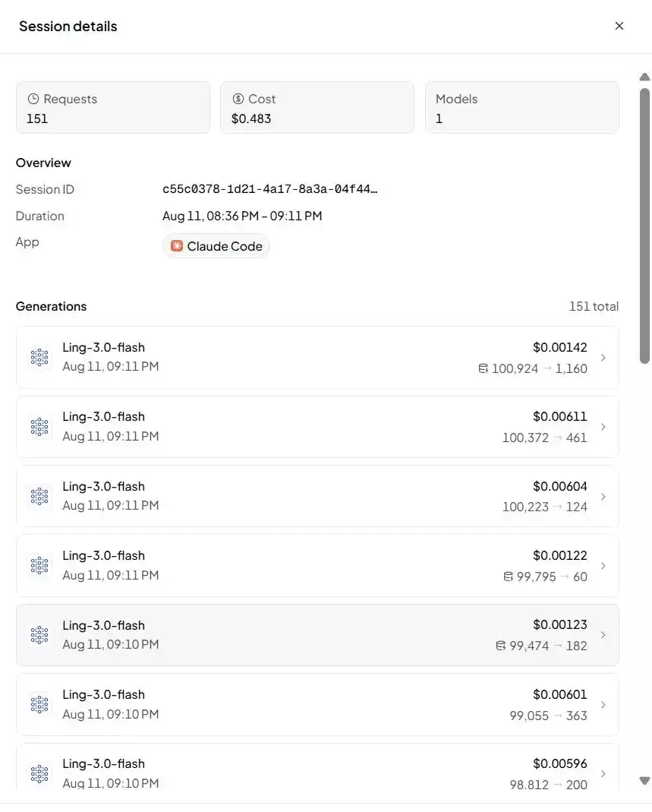Image resolution: width=652 pixels, height=812 pixels.
Task: Expand the $0.00123 generation chevron
Action: tap(603, 635)
